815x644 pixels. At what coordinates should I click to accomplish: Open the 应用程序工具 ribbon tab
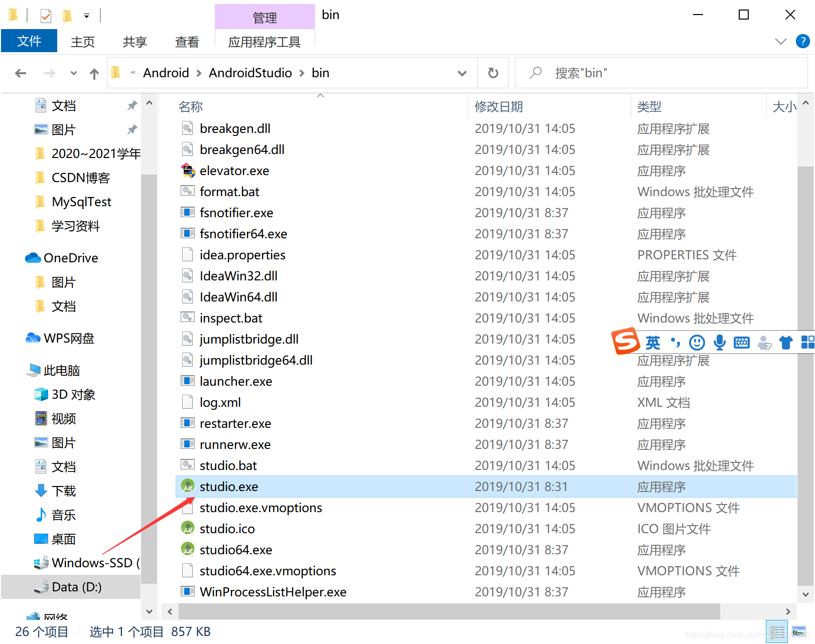point(264,42)
